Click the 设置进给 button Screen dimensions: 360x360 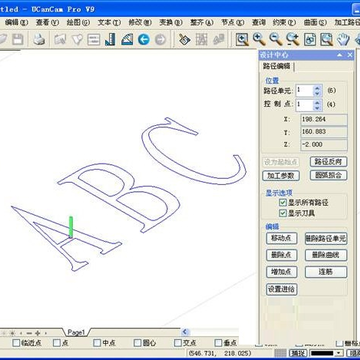(282, 289)
